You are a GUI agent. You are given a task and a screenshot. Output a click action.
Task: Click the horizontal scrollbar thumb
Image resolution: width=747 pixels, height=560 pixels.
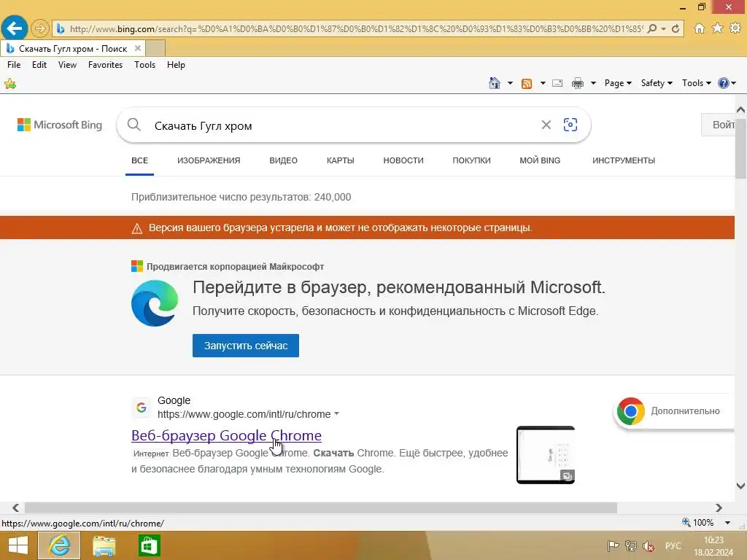321,508
